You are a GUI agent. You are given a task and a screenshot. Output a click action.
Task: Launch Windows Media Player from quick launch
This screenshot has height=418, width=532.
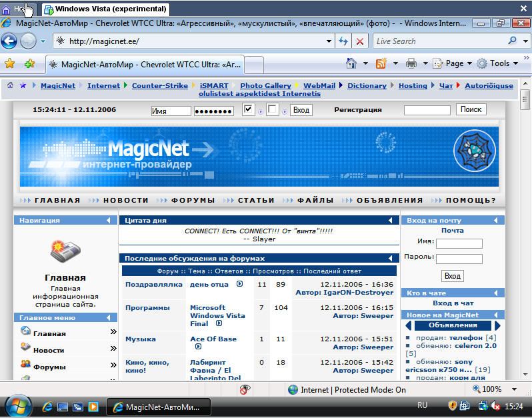(x=93, y=407)
